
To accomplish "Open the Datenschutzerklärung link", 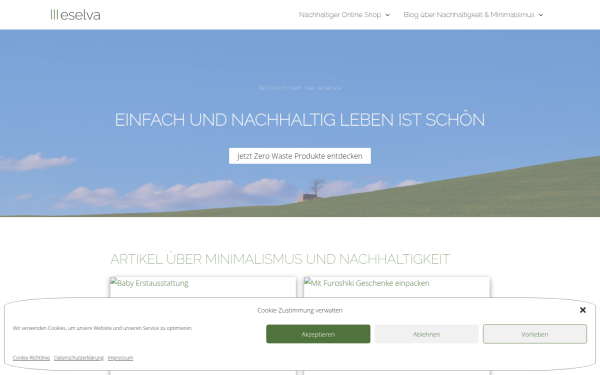I will pyautogui.click(x=79, y=358).
